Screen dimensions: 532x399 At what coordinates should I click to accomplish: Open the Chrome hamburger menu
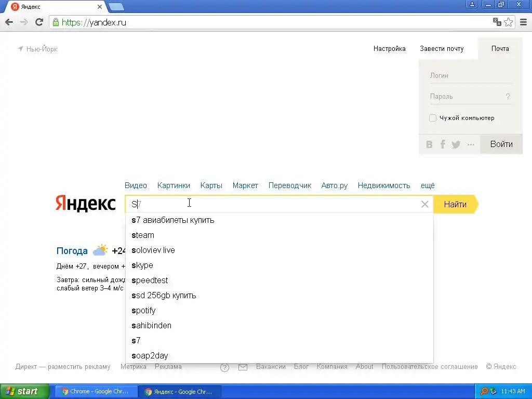[524, 22]
